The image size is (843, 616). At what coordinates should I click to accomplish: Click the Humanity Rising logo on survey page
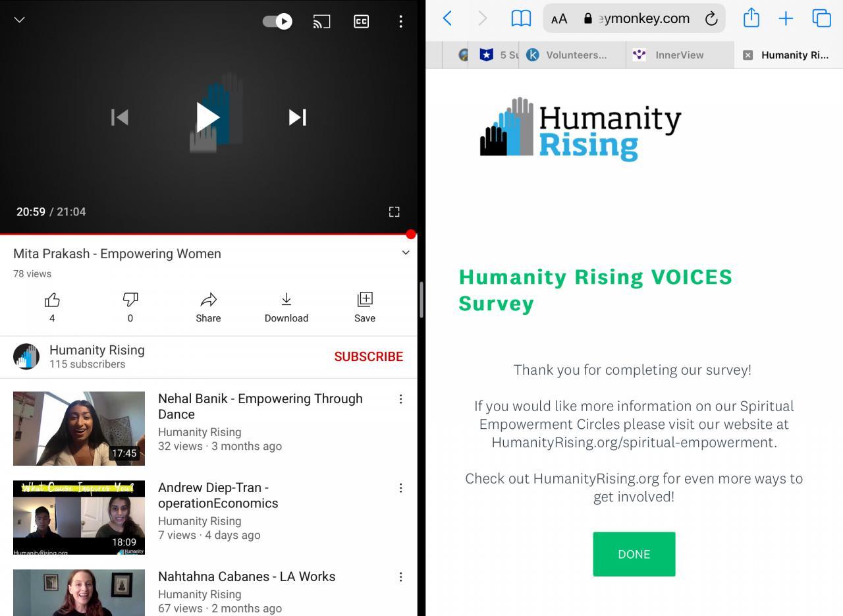(x=580, y=129)
